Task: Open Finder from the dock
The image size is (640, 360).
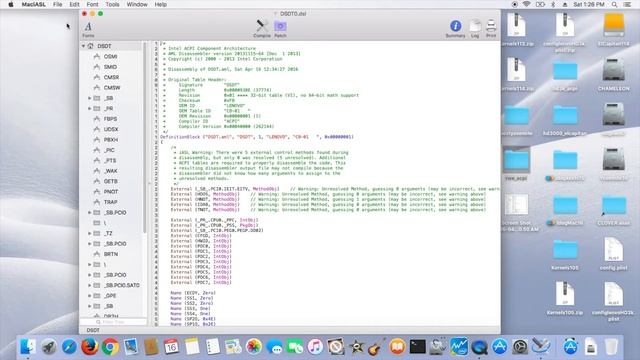Action: point(28,347)
